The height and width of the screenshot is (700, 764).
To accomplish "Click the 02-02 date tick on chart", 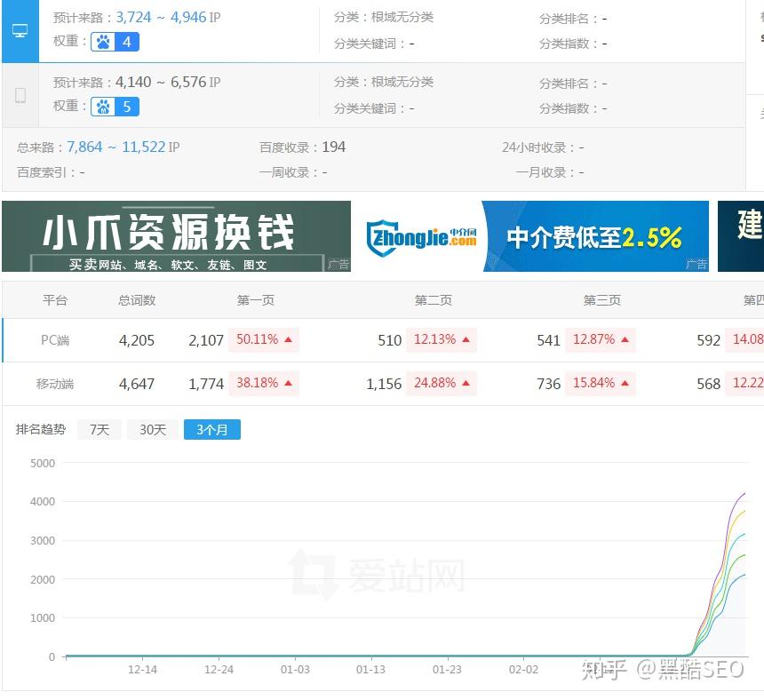I will pos(523,670).
